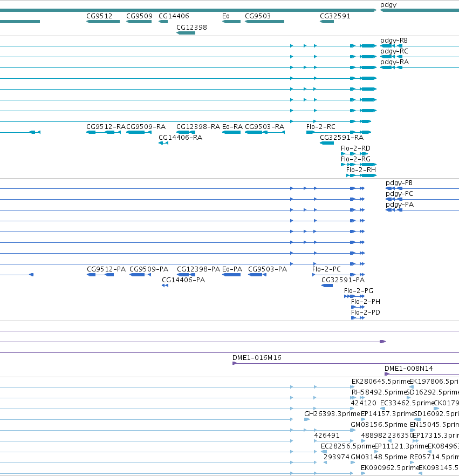Click the pdgy-PB protein label
This screenshot has width=459, height=476.
(x=399, y=183)
